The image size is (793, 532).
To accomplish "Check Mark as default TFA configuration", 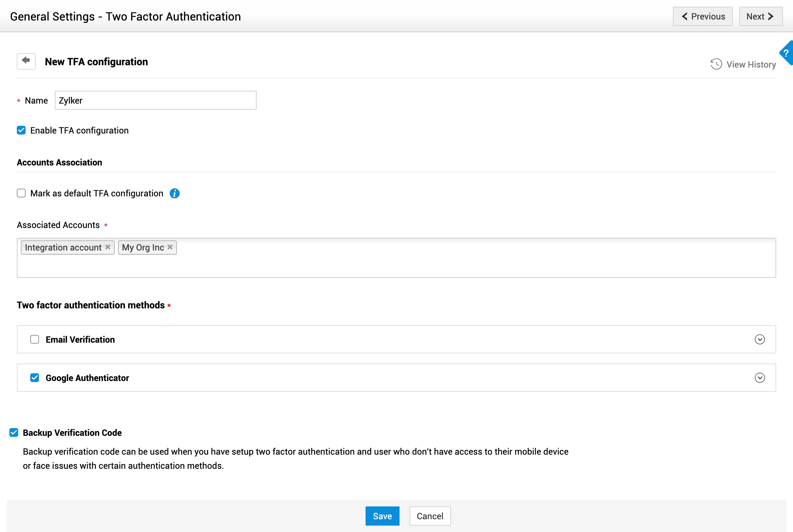I will click(x=21, y=193).
